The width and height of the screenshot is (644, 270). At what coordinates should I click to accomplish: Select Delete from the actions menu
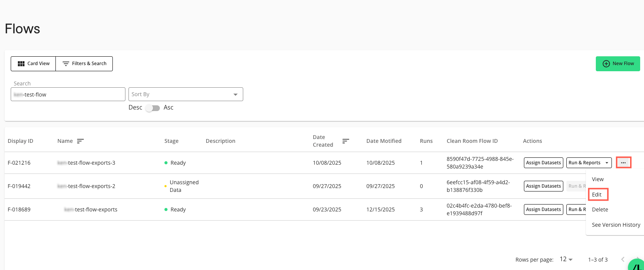(600, 209)
